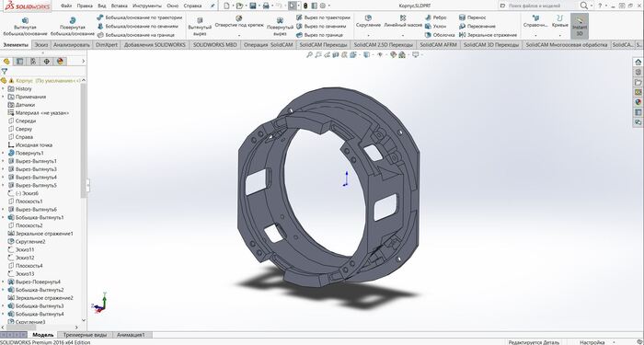Click the Пересечение tool
Image resolution: width=644 pixels, height=345 pixels.
pos(477,27)
